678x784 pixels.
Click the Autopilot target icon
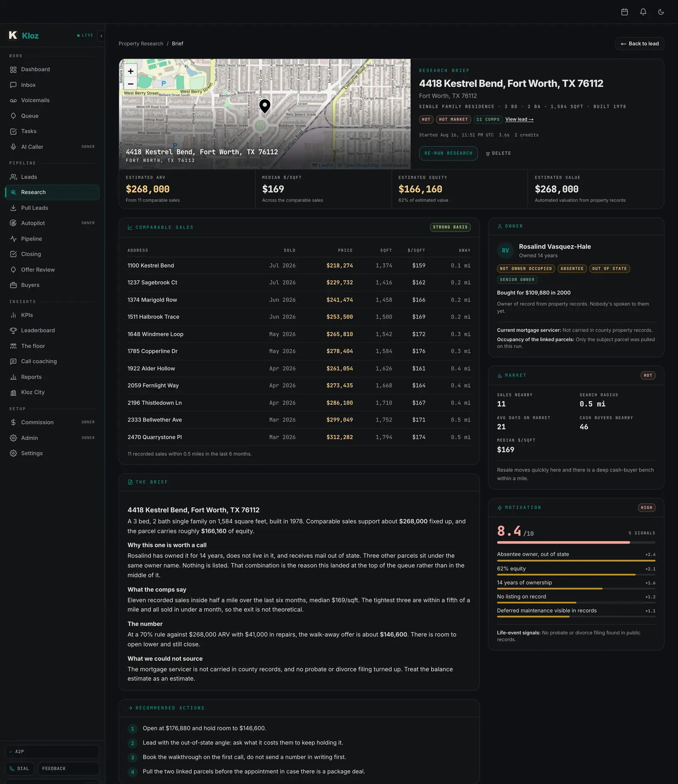pos(13,223)
